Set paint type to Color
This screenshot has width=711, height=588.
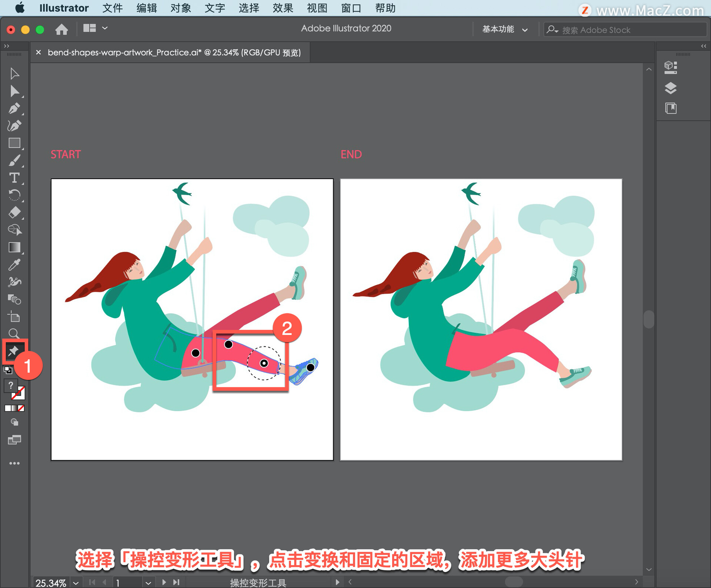coord(8,408)
